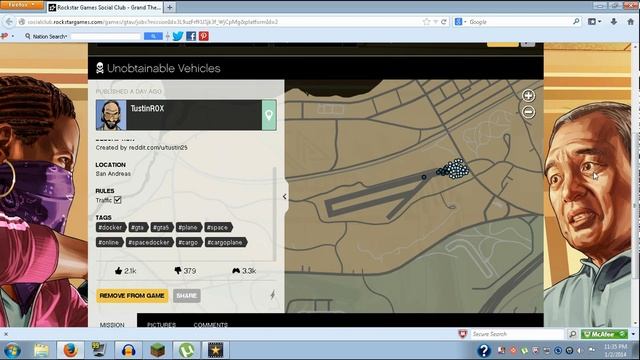Click the lightning bolt icon near Share

[272, 295]
